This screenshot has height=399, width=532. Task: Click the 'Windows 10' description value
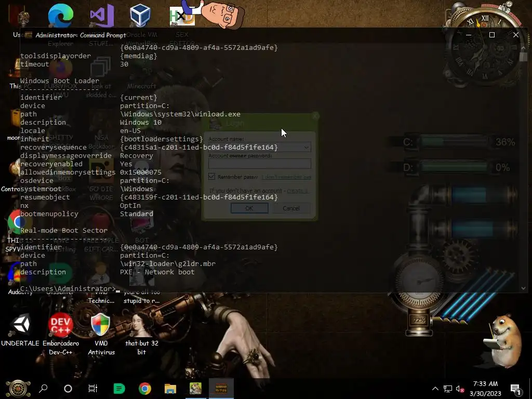click(141, 122)
